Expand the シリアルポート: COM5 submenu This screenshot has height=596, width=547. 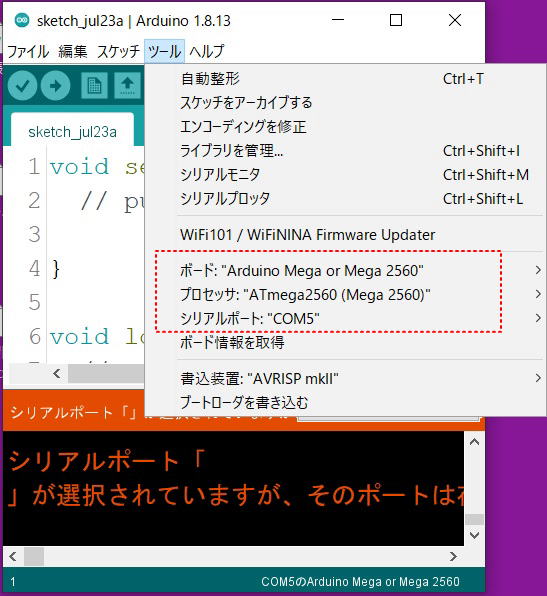tap(344, 319)
